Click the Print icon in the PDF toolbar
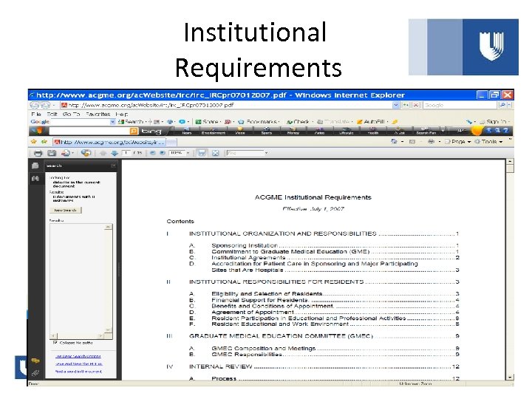 click(38, 154)
